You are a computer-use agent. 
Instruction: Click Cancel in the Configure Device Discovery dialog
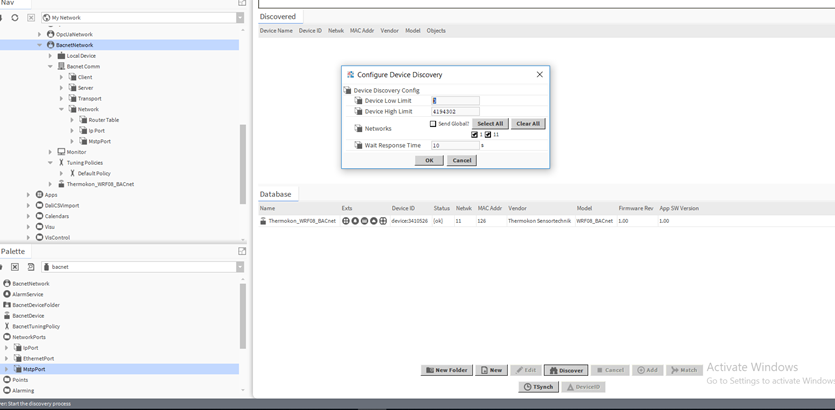462,160
